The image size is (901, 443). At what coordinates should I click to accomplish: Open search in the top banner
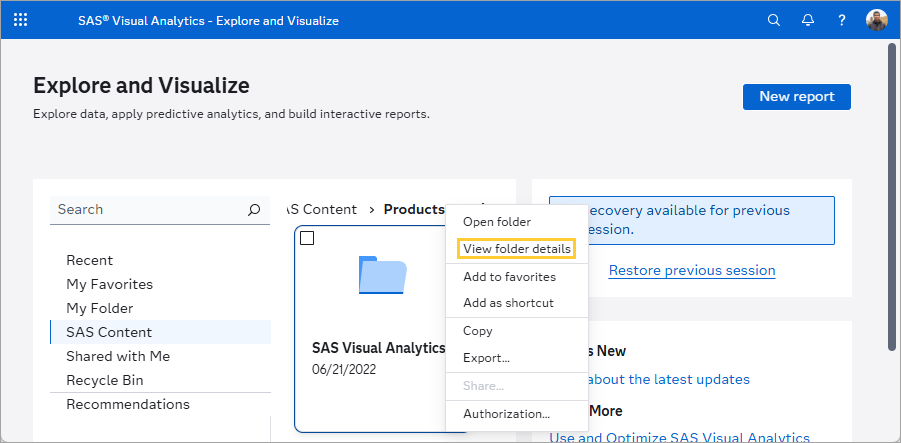(x=774, y=20)
